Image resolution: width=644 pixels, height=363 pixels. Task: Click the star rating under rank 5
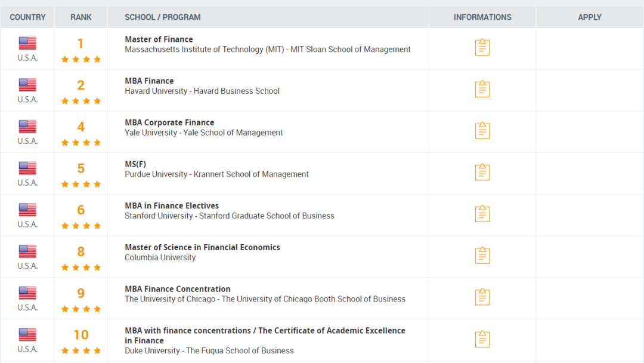coord(81,184)
